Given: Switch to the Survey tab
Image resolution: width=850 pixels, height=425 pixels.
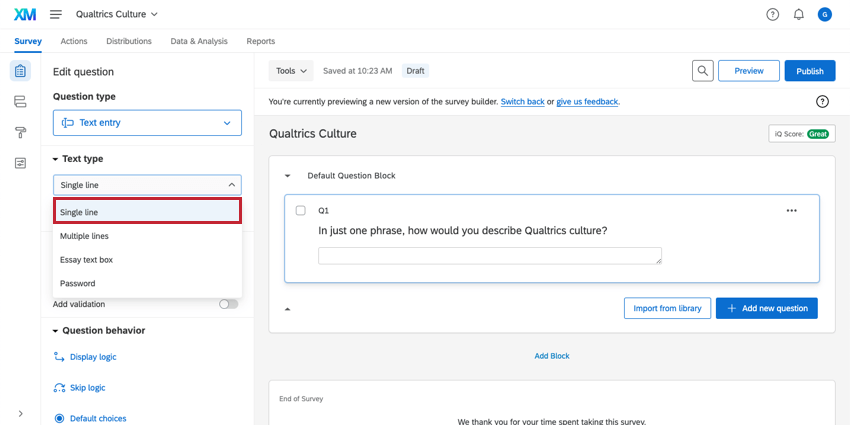Looking at the screenshot, I should tap(28, 41).
